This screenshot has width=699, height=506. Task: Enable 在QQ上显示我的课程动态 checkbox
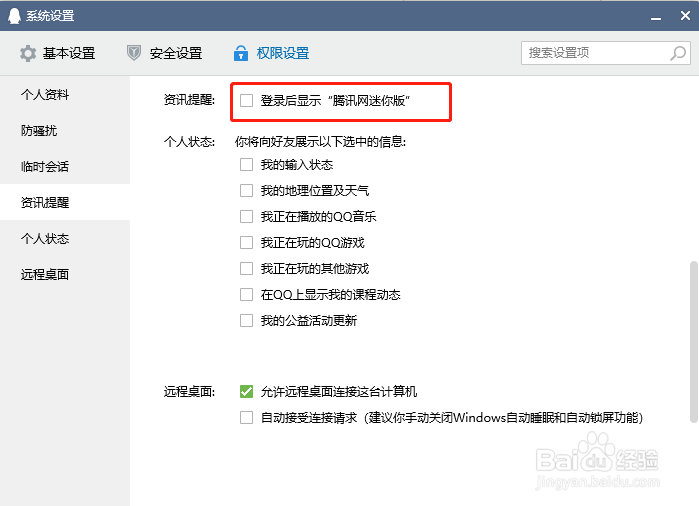click(x=247, y=294)
